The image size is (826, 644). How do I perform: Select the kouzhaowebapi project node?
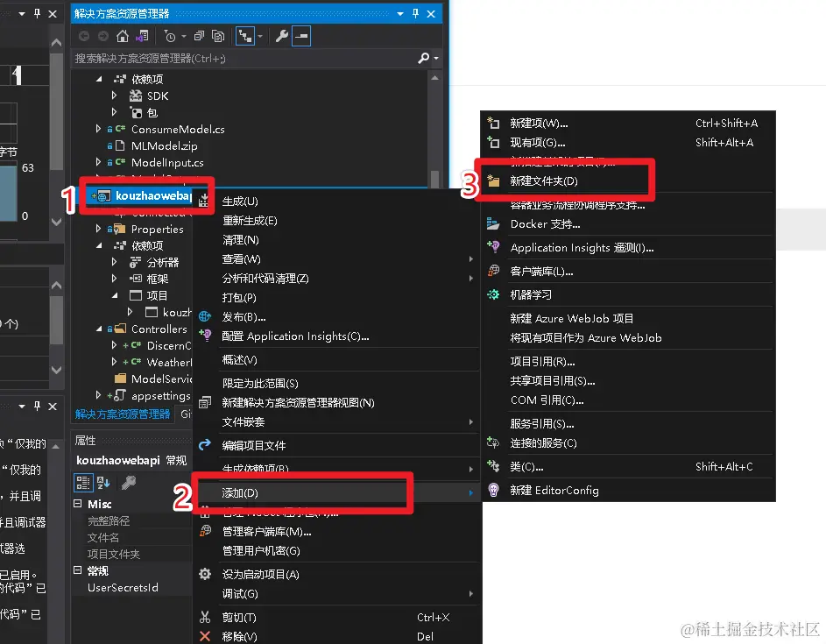[x=152, y=196]
